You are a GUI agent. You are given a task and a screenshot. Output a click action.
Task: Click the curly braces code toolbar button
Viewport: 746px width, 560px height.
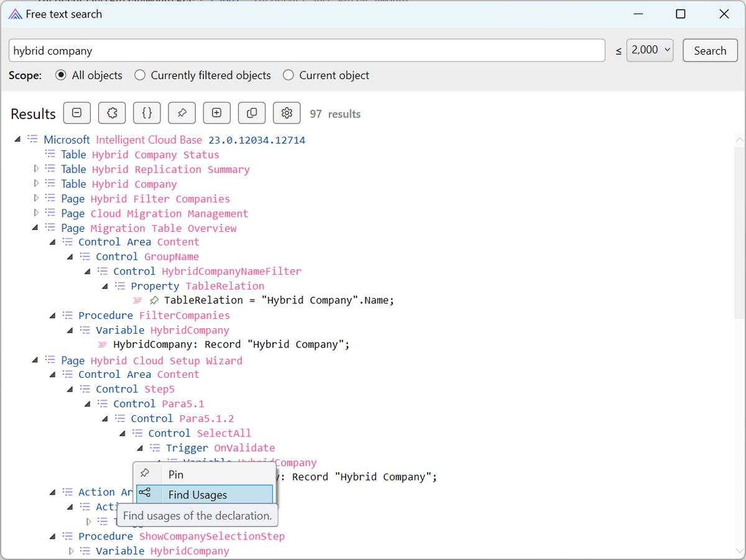point(147,113)
